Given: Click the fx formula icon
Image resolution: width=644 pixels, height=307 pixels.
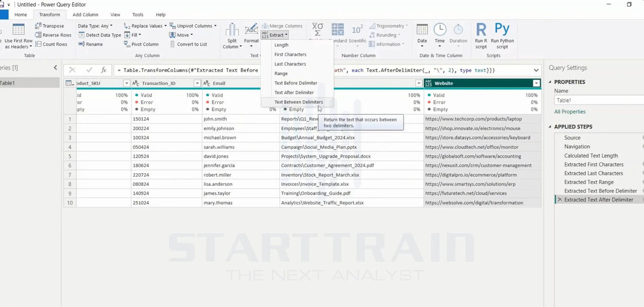Looking at the screenshot, I should 104,70.
